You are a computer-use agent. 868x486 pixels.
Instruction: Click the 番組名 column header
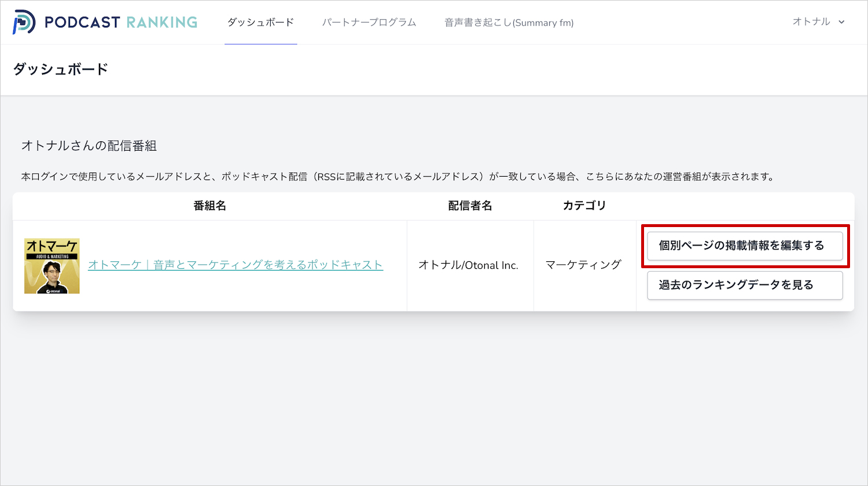pyautogui.click(x=209, y=206)
